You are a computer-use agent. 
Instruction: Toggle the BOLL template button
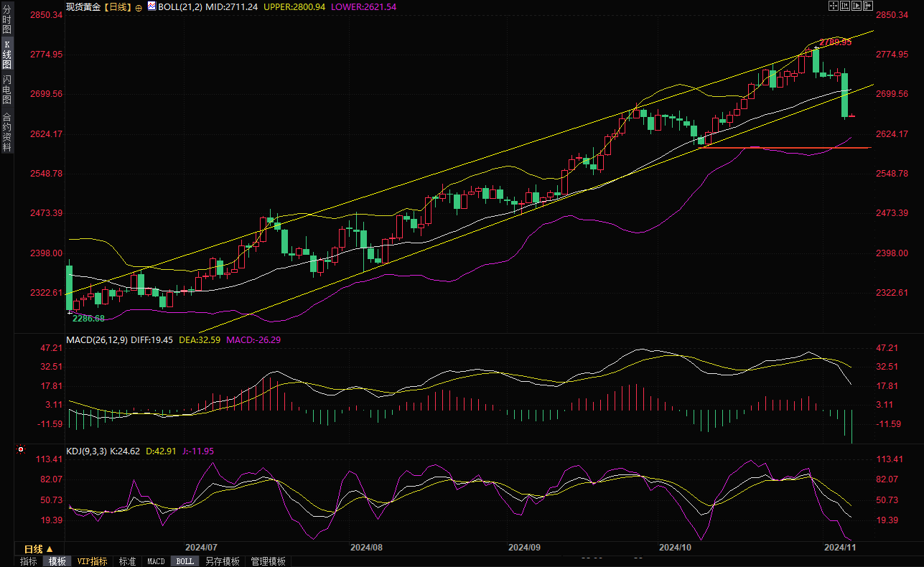pyautogui.click(x=185, y=561)
